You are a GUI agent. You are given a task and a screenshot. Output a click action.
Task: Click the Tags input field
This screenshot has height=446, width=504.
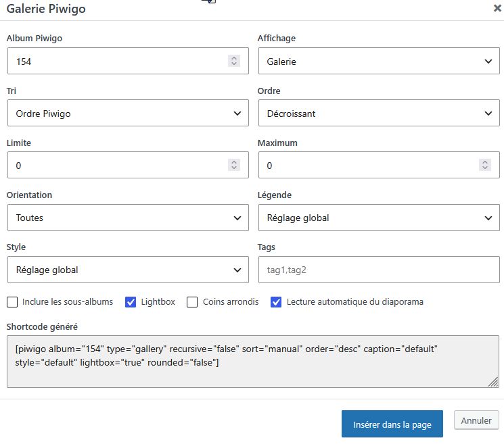[379, 270]
